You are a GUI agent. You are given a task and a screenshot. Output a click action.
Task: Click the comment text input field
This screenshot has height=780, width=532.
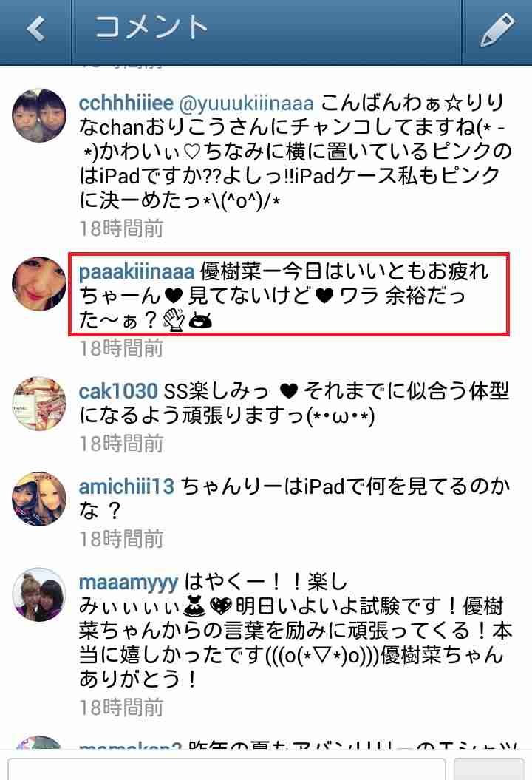pos(226,769)
